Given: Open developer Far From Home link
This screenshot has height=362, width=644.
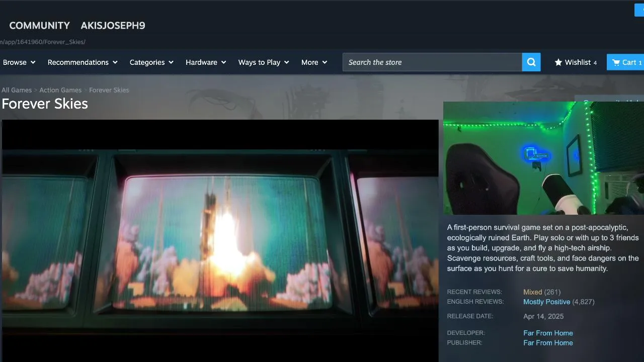Looking at the screenshot, I should pos(548,333).
